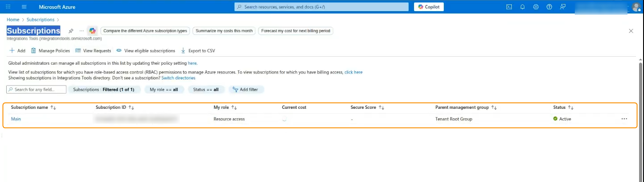
Task: Open the My role == all filter
Action: [x=164, y=90]
